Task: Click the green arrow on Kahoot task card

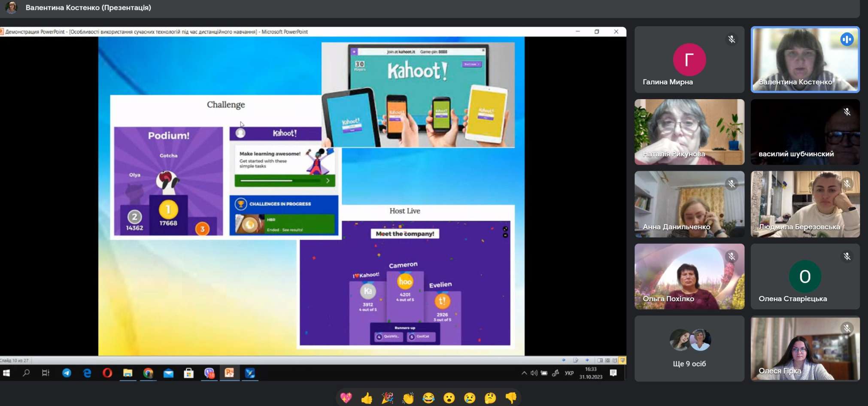Action: click(x=328, y=181)
